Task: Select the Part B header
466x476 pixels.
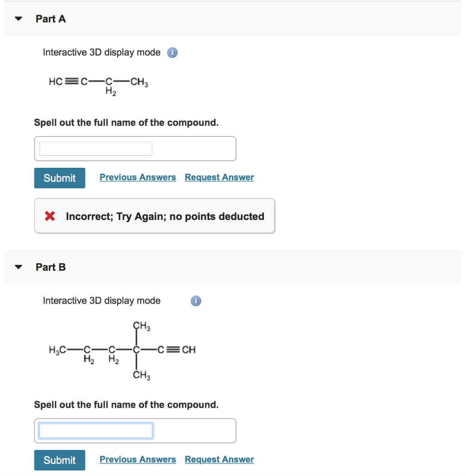Action: click(51, 267)
